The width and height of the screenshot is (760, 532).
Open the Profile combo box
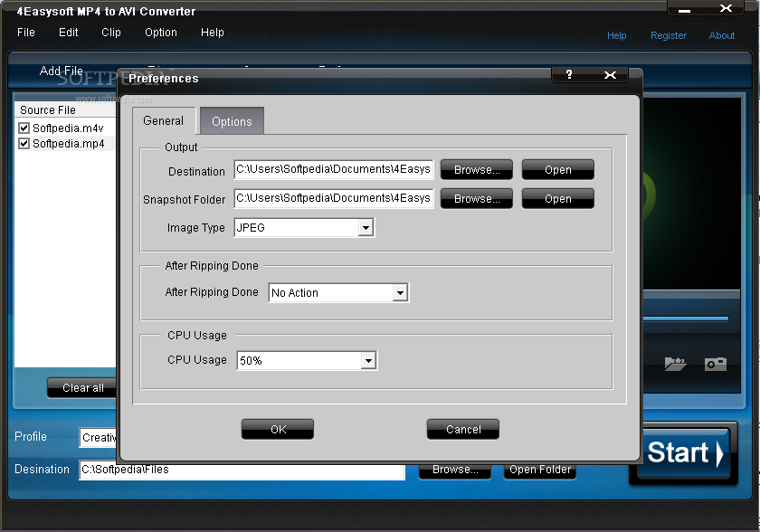tap(99, 438)
